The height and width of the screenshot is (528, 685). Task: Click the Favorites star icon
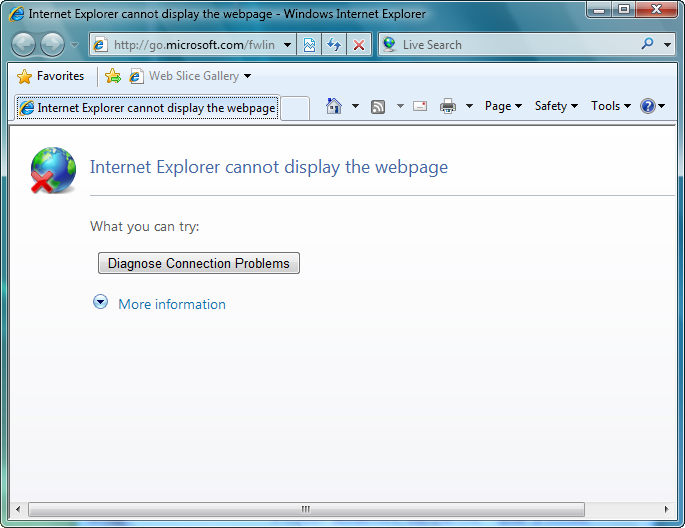[x=24, y=76]
